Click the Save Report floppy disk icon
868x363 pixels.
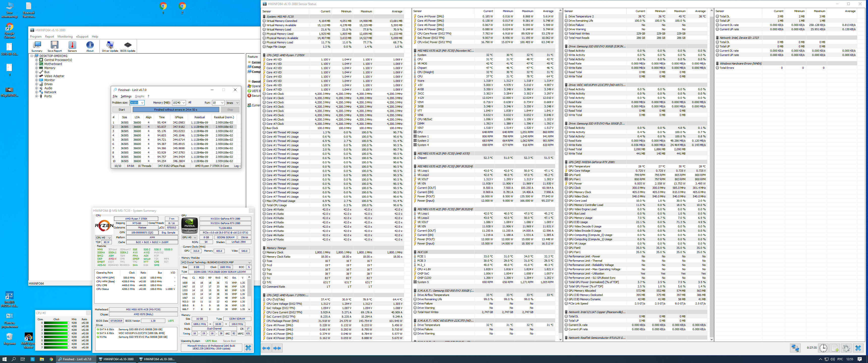pyautogui.click(x=54, y=46)
